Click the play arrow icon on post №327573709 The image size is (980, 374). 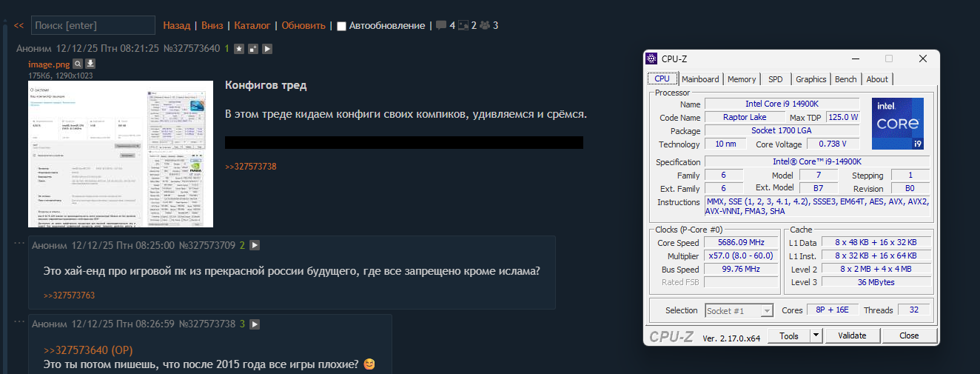pos(255,245)
